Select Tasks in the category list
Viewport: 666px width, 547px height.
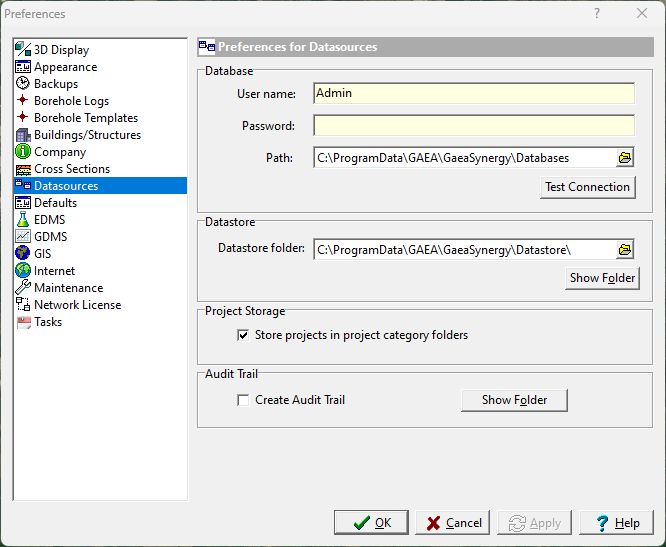pyautogui.click(x=48, y=322)
